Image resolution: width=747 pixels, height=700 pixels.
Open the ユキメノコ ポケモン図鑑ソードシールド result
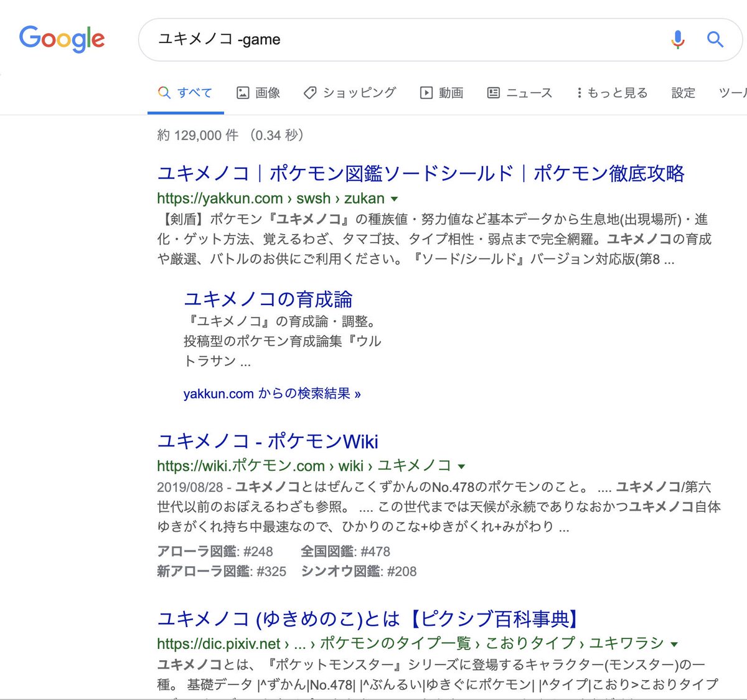tap(421, 173)
